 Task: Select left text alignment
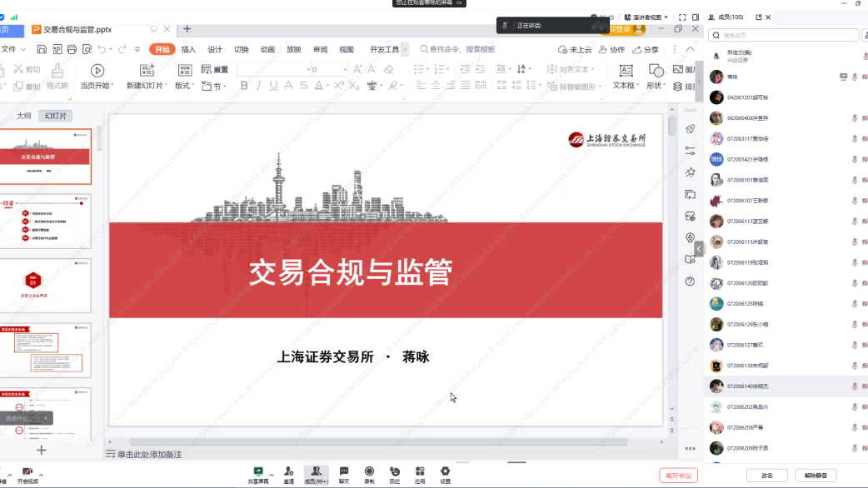421,85
